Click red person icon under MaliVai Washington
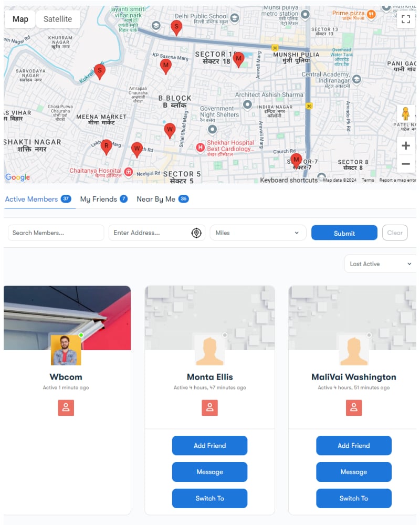This screenshot has height=525, width=420. 354,407
